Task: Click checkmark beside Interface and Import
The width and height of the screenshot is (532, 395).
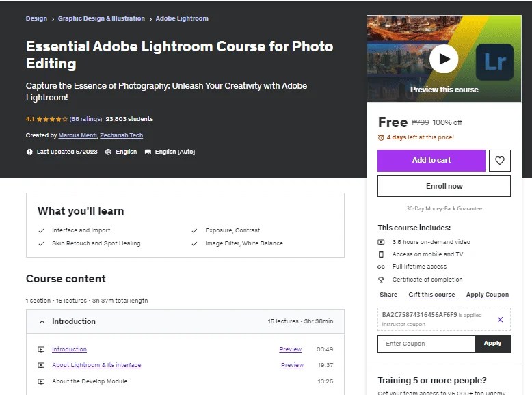Action: (42, 230)
